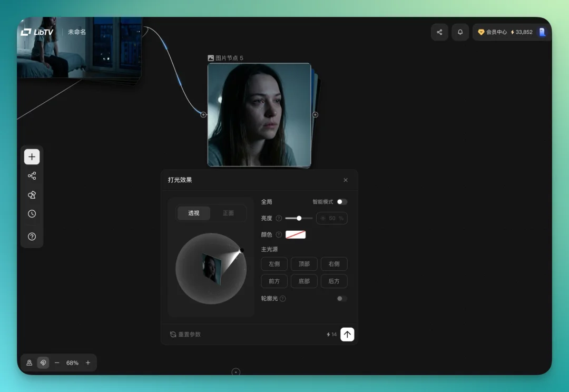The width and height of the screenshot is (569, 392).
Task: Select the 透视 perspective tab
Action: tap(193, 213)
